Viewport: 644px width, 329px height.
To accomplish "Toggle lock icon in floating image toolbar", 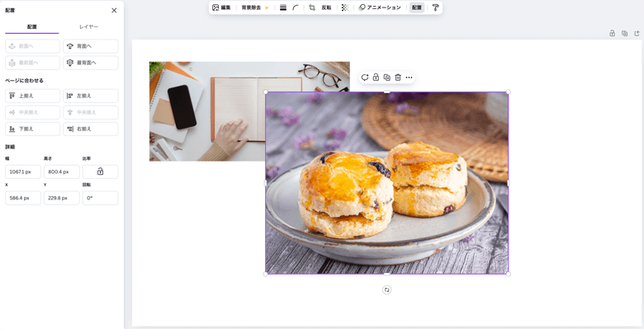I will click(376, 78).
